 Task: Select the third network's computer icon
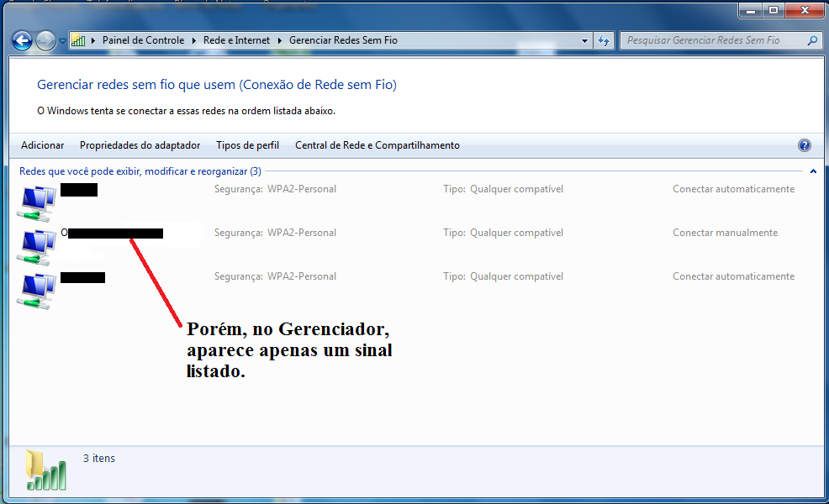tap(36, 291)
